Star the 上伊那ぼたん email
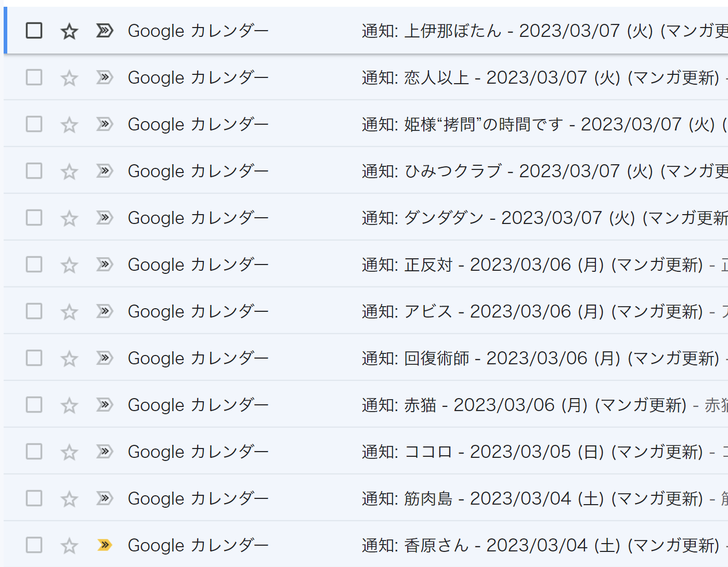Viewport: 728px width, 567px height. click(69, 31)
